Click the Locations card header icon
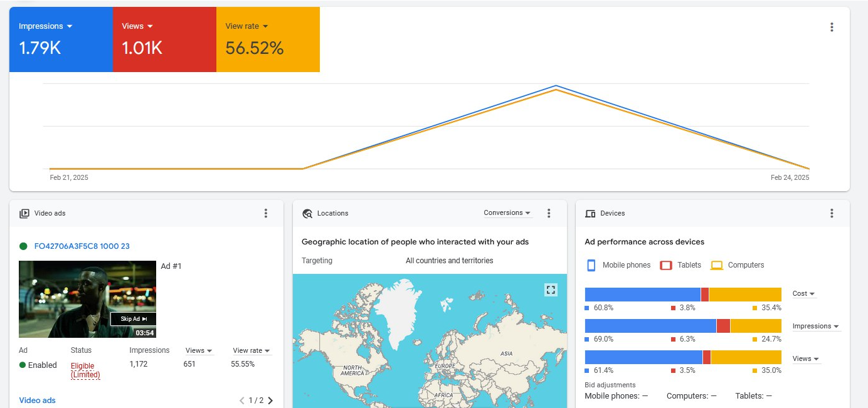 point(307,214)
